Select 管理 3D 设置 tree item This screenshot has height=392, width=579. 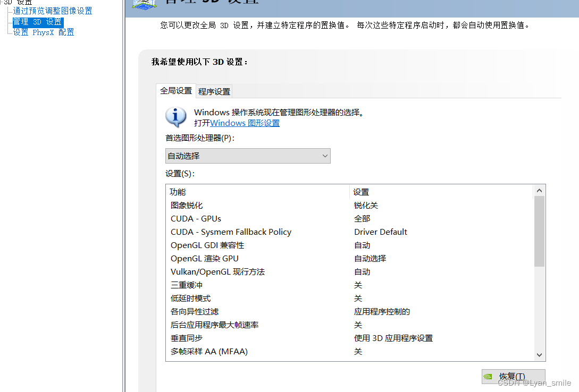tap(38, 22)
